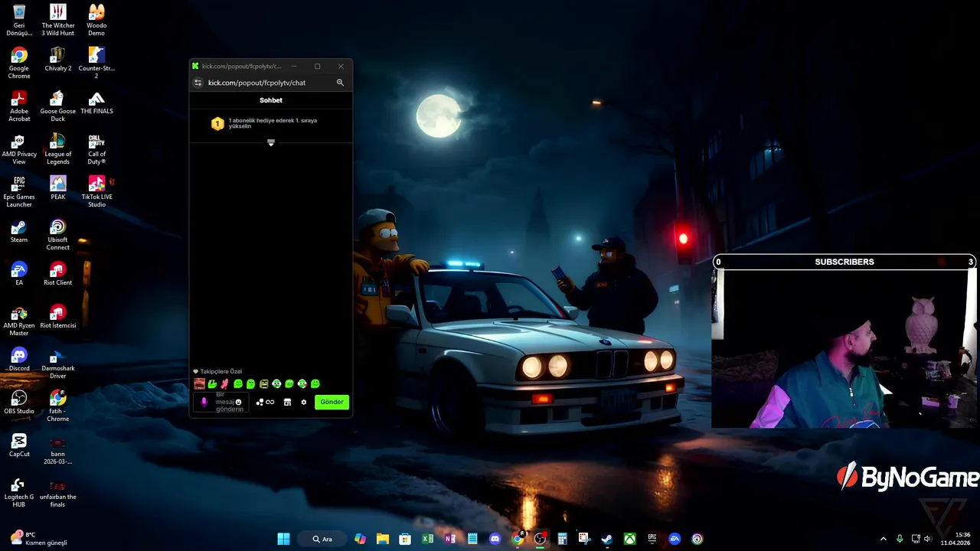Viewport: 980px width, 551px height.
Task: Select the 'bann 2026-03-...' desktop file
Action: click(58, 449)
